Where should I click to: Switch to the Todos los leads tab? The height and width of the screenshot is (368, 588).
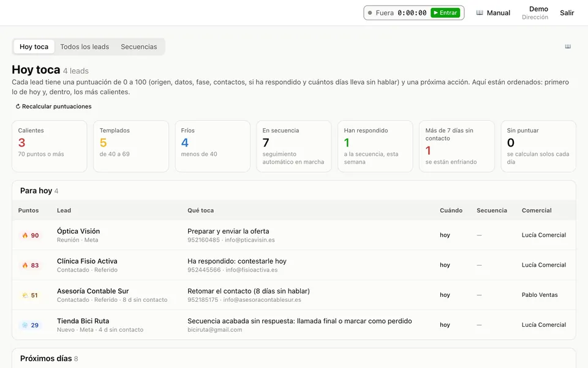tap(85, 47)
